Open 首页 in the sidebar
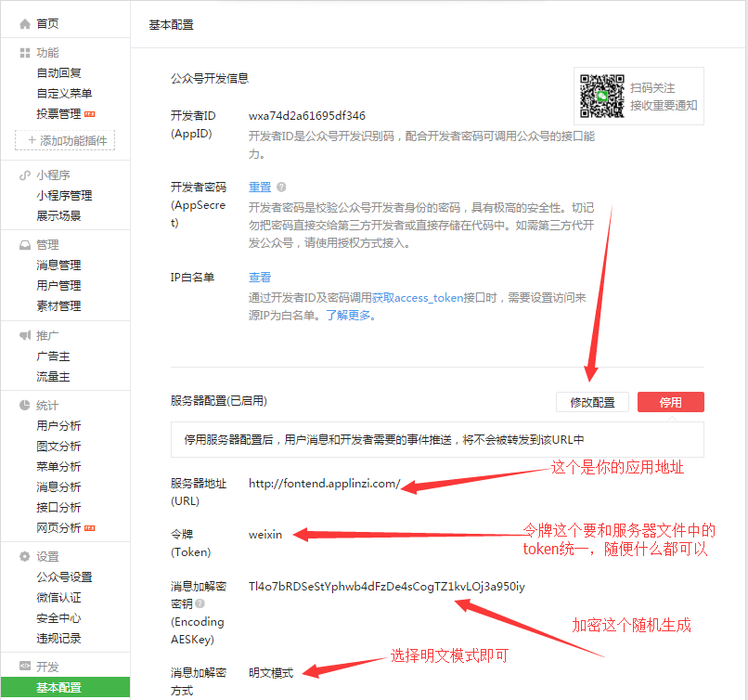This screenshot has height=700, width=748. pos(47,24)
